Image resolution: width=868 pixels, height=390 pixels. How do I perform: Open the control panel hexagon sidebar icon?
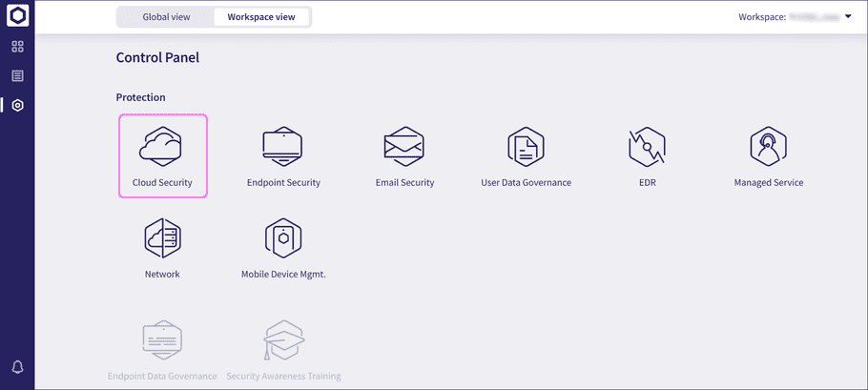[x=18, y=105]
